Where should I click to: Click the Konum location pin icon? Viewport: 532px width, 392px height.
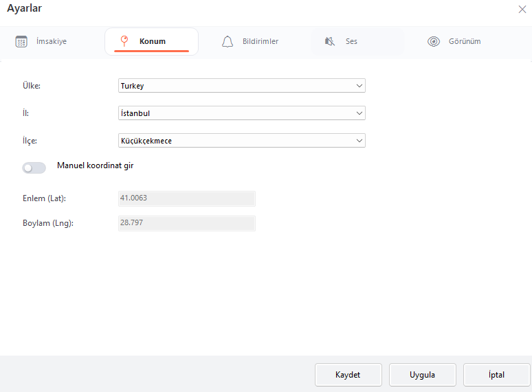(124, 41)
